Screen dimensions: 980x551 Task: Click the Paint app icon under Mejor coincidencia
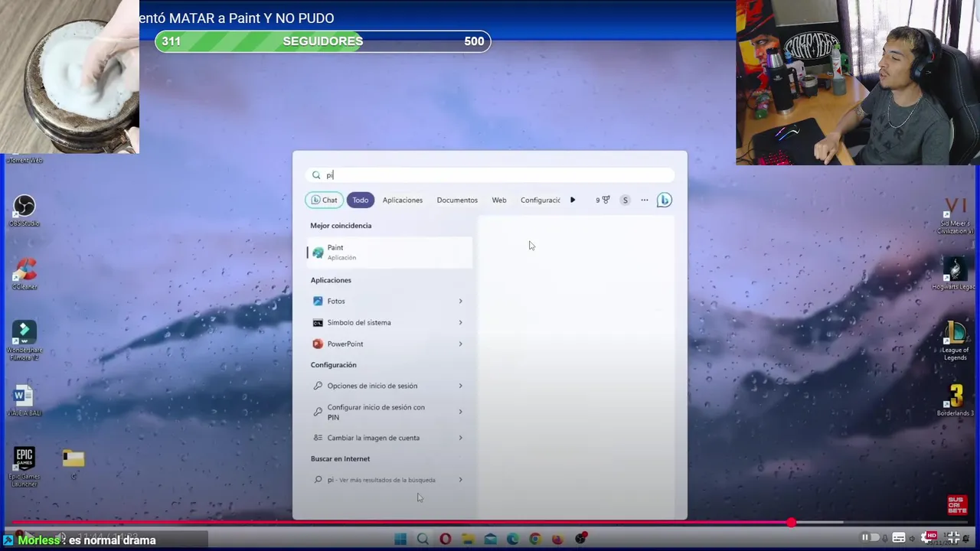318,253
